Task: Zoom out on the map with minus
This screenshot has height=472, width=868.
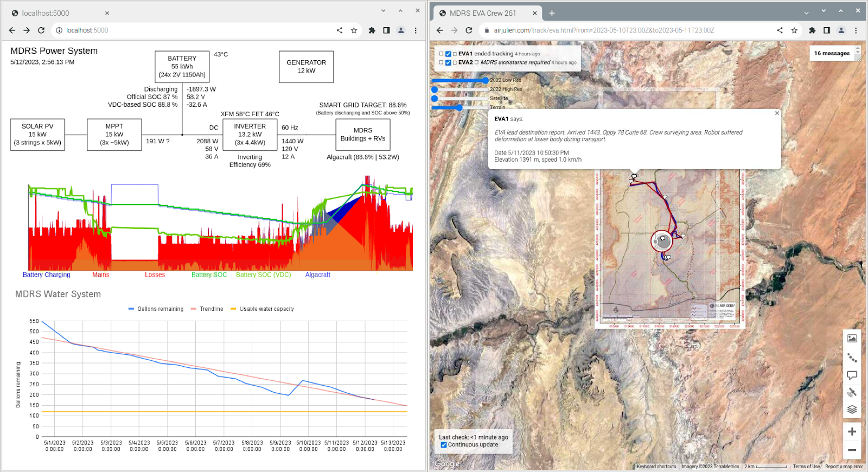Action: 852,450
